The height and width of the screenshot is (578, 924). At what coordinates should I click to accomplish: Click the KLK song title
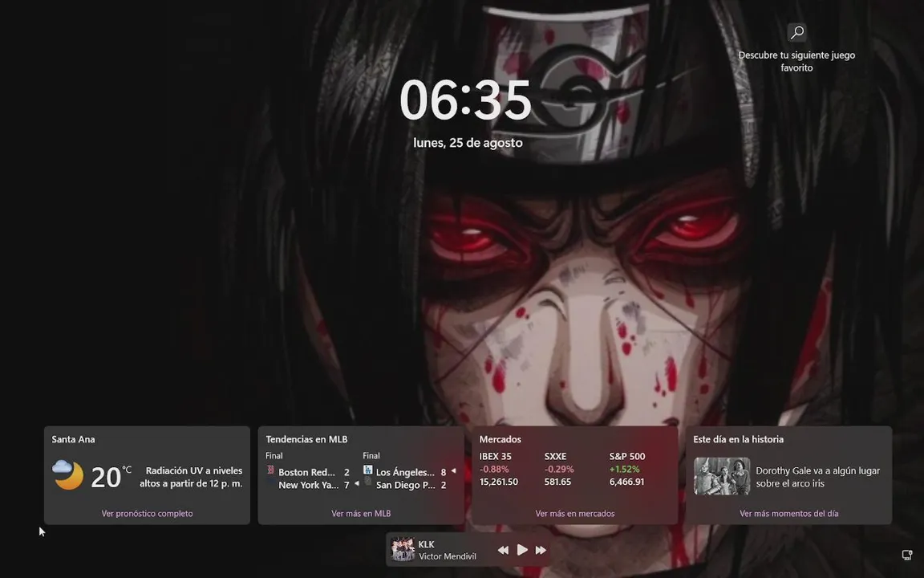426,544
